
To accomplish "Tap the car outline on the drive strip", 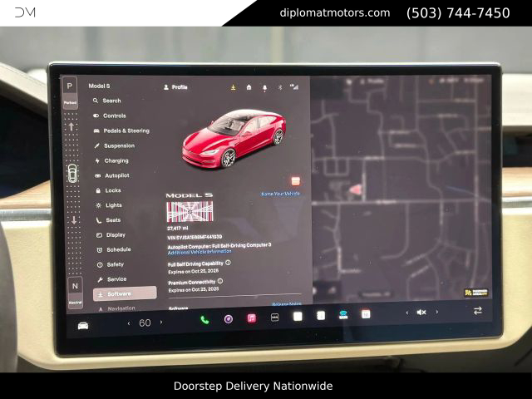I will [x=72, y=174].
